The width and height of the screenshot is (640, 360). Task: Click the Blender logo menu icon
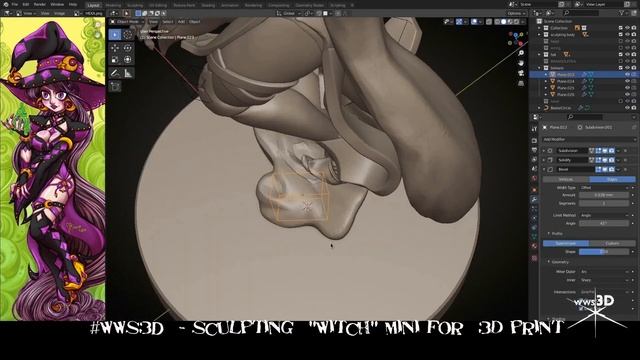click(x=5, y=4)
